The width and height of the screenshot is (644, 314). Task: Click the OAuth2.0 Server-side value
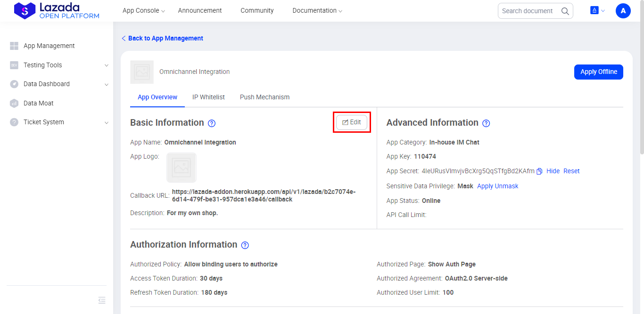[x=476, y=278]
